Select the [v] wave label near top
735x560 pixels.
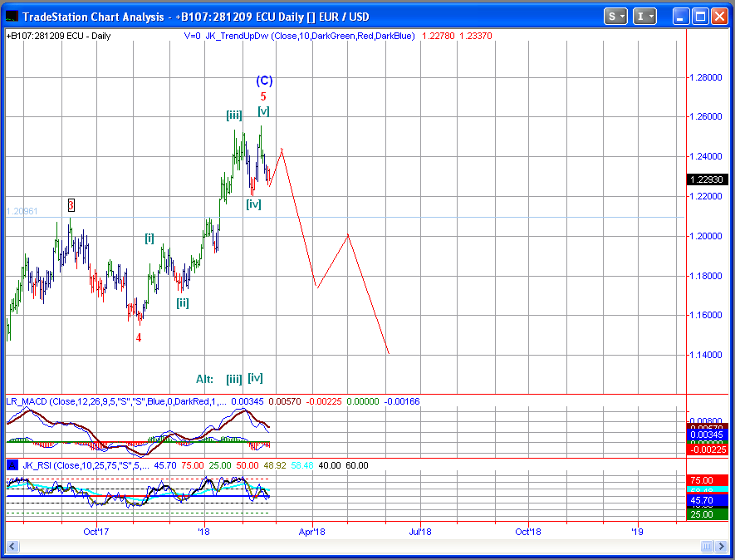[263, 111]
